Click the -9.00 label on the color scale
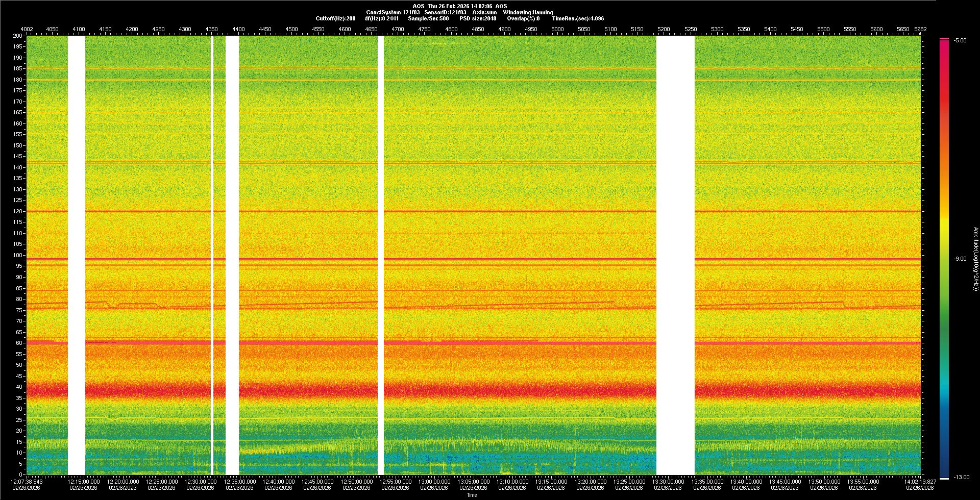This screenshot has width=980, height=500. 960,259
